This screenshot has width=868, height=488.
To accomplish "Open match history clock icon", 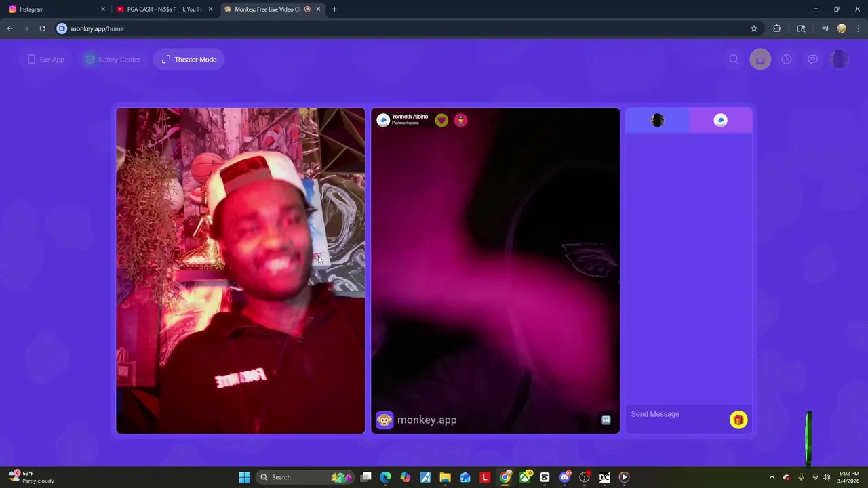I will (x=787, y=60).
